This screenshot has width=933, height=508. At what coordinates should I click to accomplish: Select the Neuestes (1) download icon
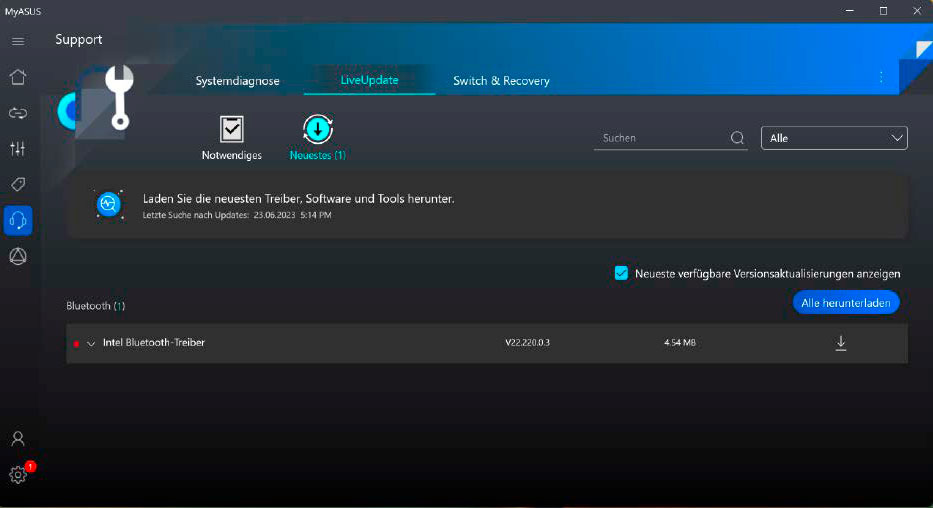coord(318,129)
